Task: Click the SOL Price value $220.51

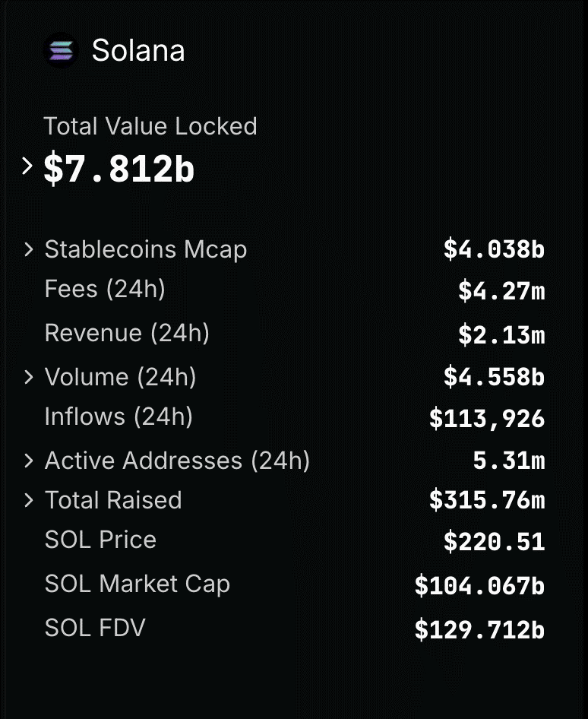Action: click(x=494, y=542)
